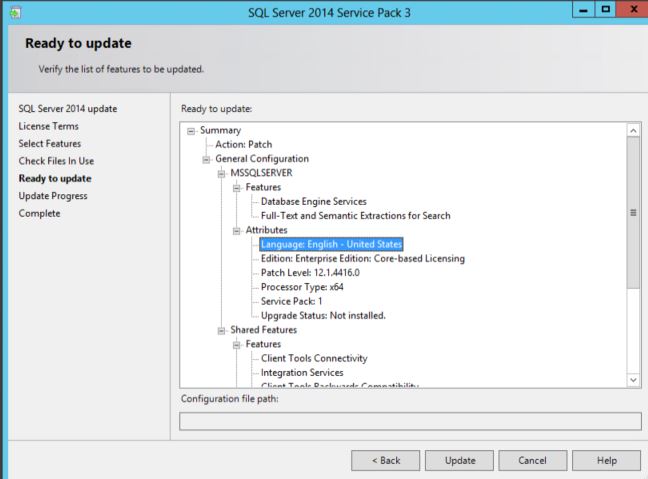The width and height of the screenshot is (648, 479).
Task: Click the tree view scrollbar thumb
Action: tap(633, 213)
